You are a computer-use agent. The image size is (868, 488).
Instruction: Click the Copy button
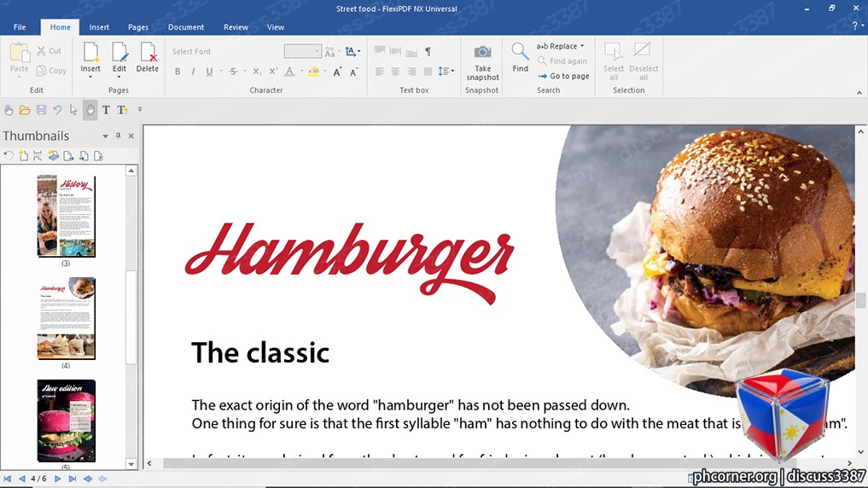pos(51,70)
